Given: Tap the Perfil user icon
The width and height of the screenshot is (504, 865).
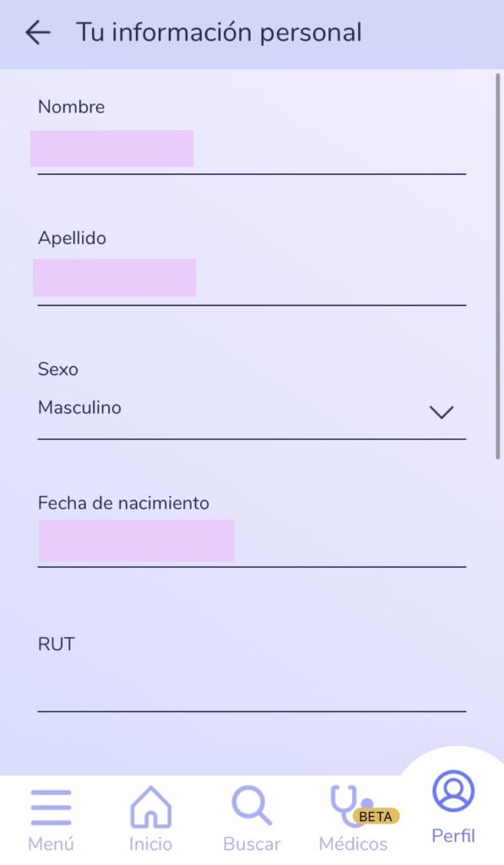Looking at the screenshot, I should coord(453,791).
